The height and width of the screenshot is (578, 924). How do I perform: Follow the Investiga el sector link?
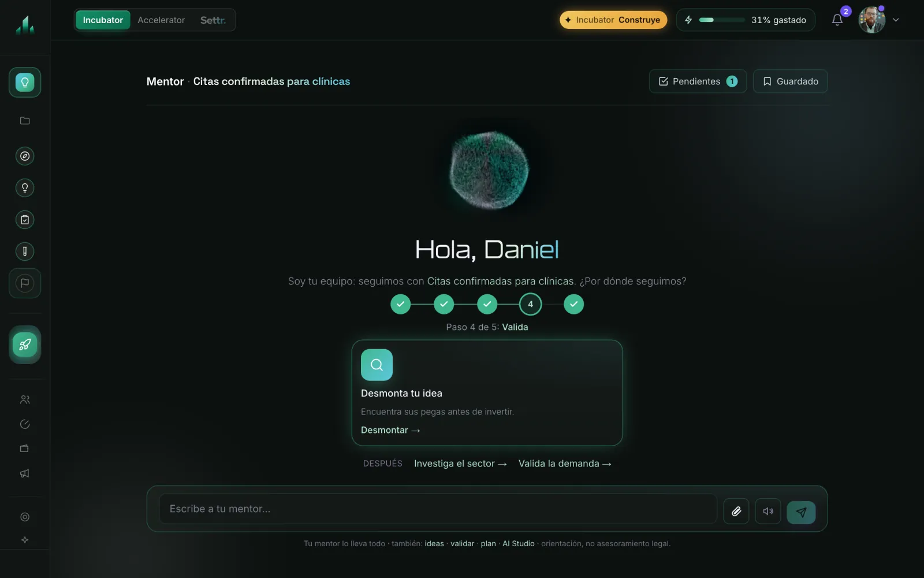tap(460, 464)
